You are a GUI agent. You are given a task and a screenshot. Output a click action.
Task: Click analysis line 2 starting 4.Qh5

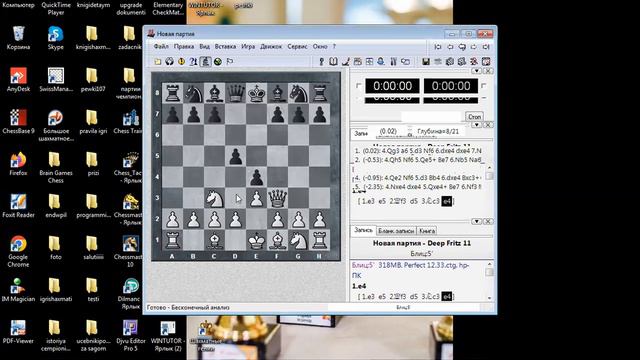coord(418,160)
